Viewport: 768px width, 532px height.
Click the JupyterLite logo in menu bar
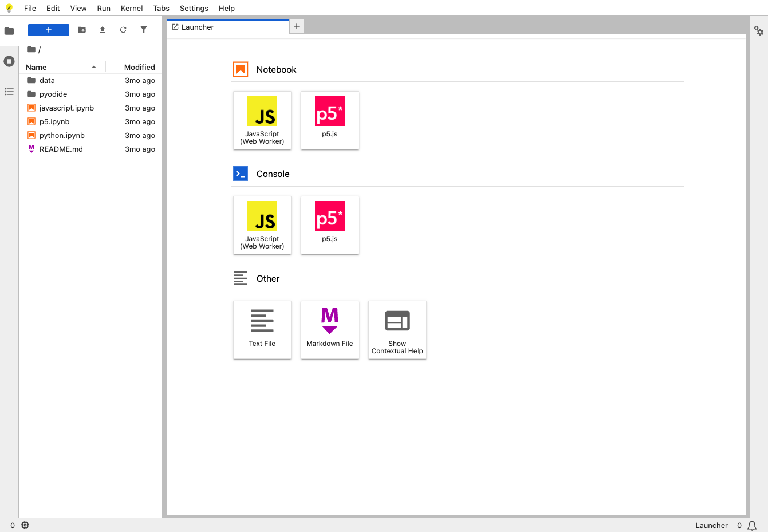(9, 8)
